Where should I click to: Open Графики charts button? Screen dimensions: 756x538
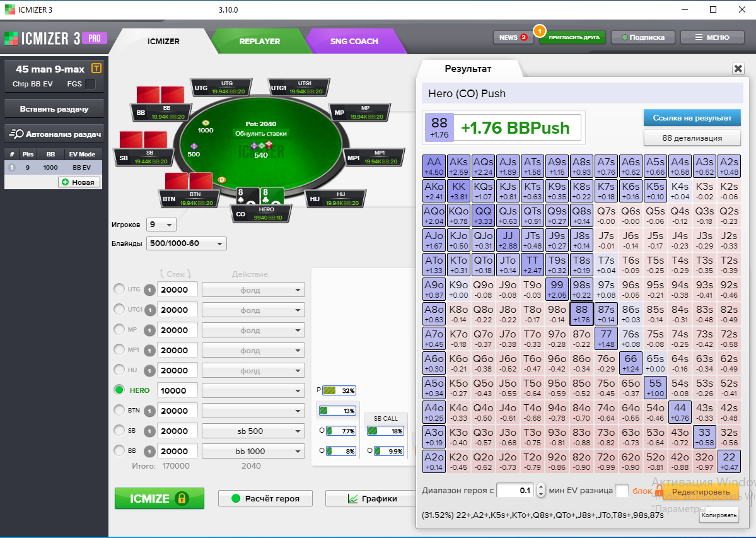point(371,498)
